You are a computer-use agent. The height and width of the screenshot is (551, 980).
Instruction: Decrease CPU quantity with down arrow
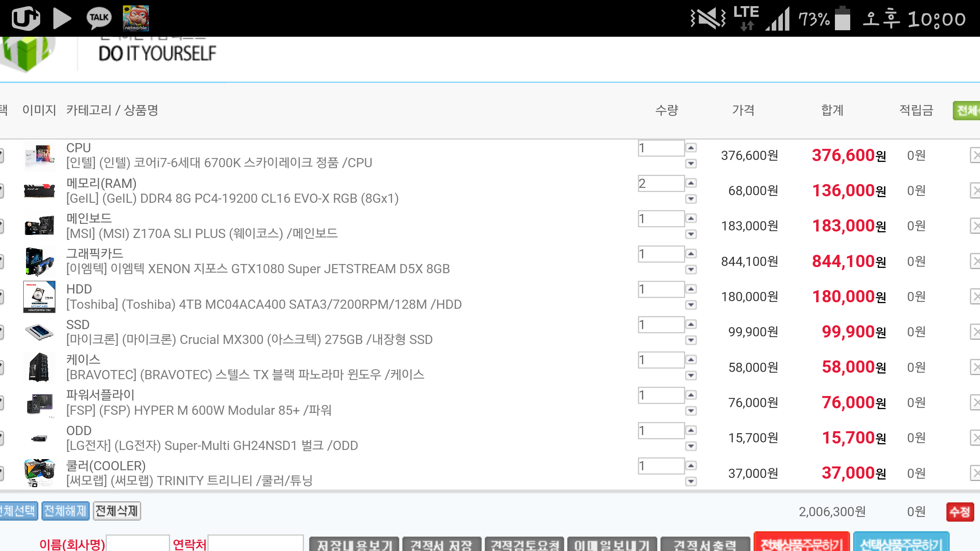click(x=691, y=164)
